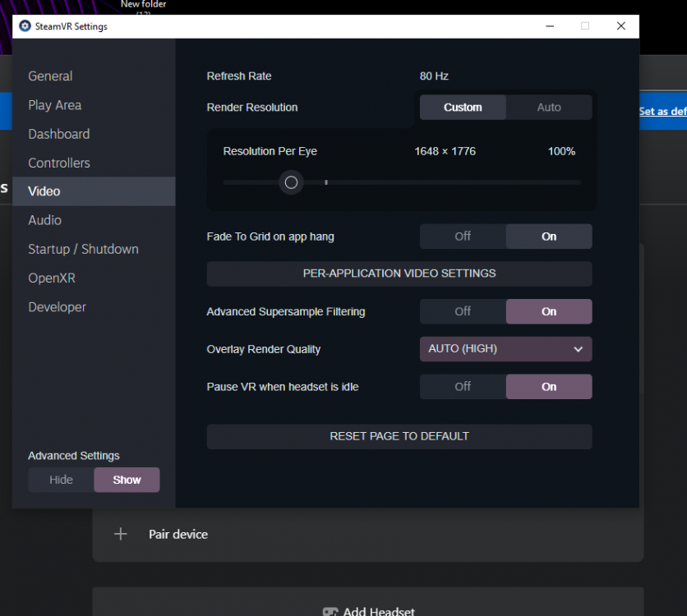Click the Resolution Per Eye slider handle
Viewport: 687px width, 616px height.
[291, 182]
